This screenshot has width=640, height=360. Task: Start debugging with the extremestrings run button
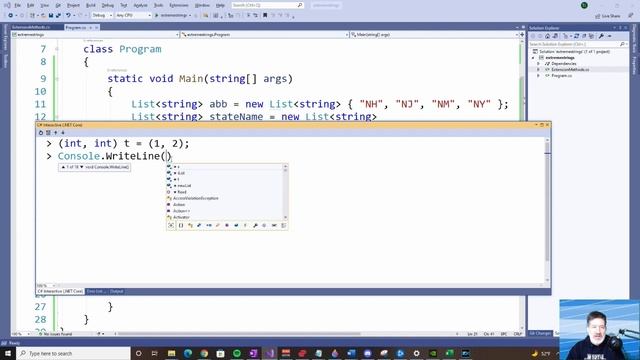click(x=172, y=15)
